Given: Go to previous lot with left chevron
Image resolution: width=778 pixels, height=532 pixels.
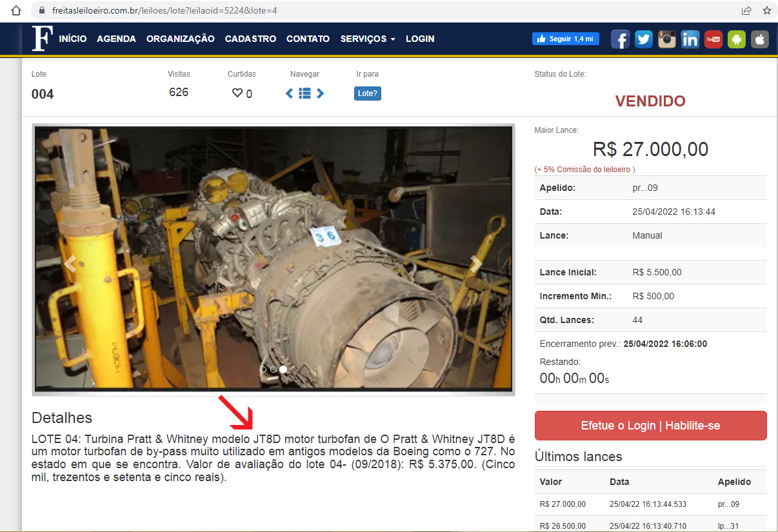Looking at the screenshot, I should [x=290, y=94].
